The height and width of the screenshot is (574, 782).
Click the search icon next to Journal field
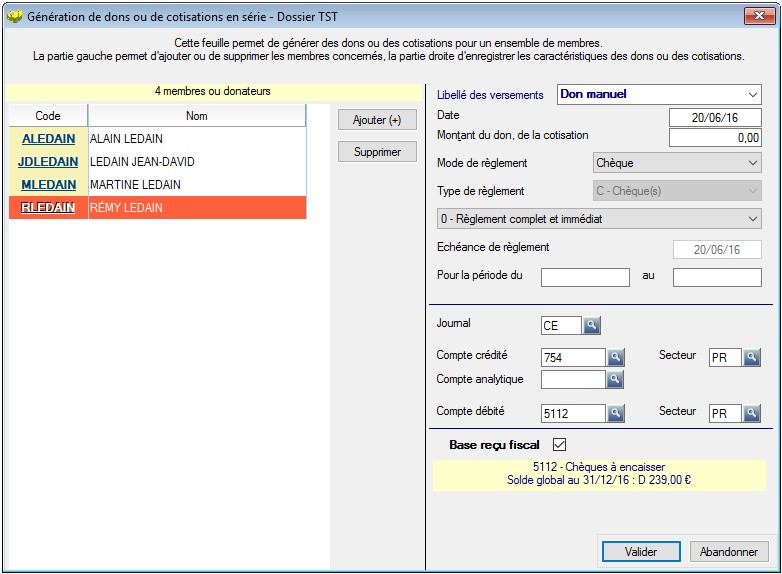coord(592,325)
